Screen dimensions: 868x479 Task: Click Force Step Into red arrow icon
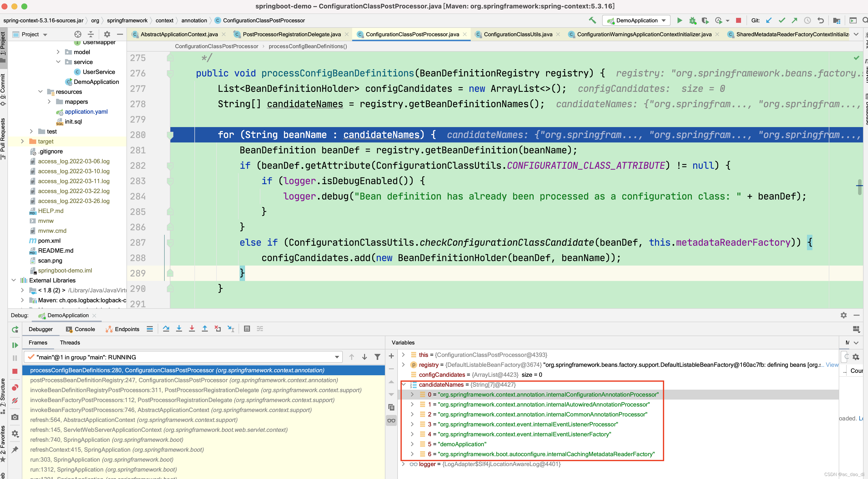[192, 329]
